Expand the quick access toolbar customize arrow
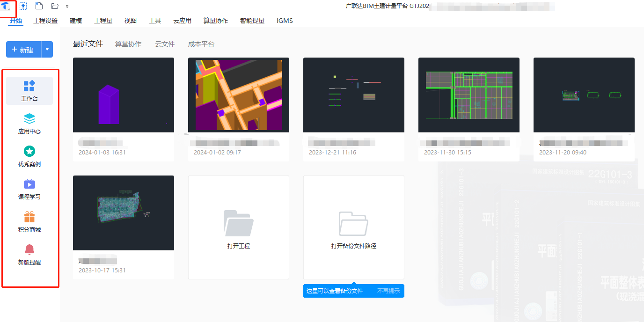The width and height of the screenshot is (644, 322). (67, 7)
